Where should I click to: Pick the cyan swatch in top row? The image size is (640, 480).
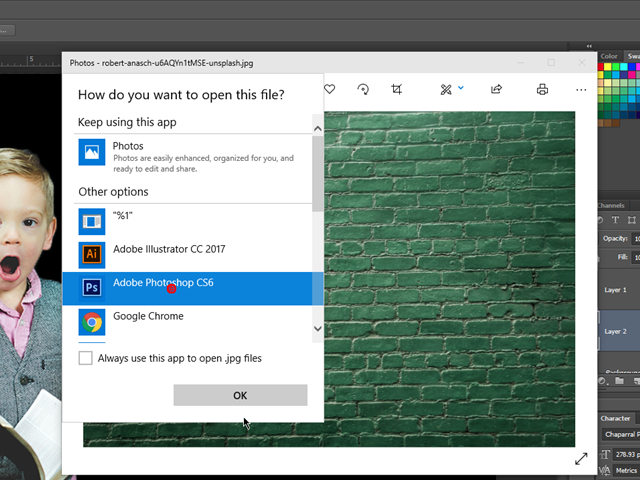click(624, 67)
